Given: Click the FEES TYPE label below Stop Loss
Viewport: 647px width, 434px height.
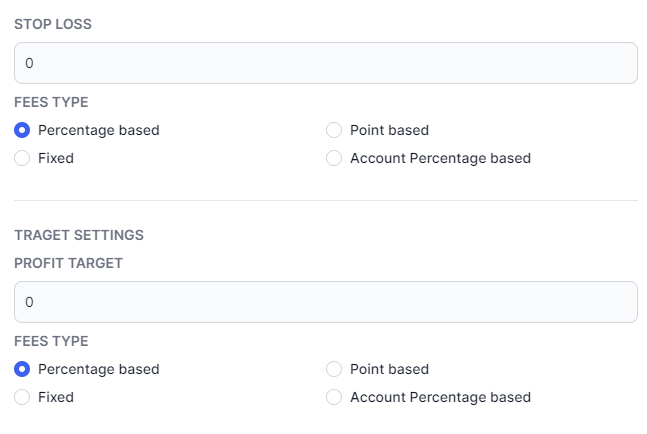Looking at the screenshot, I should pyautogui.click(x=51, y=102).
